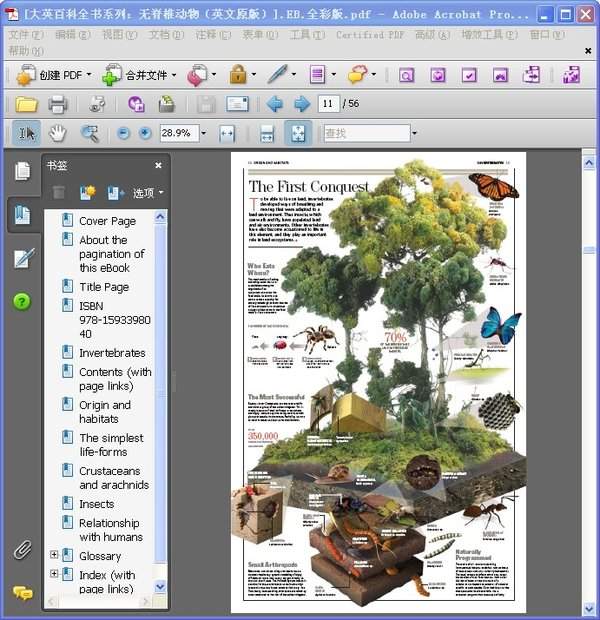Open the zoom percentage dropdown arrow
The height and width of the screenshot is (620, 600).
(x=204, y=133)
